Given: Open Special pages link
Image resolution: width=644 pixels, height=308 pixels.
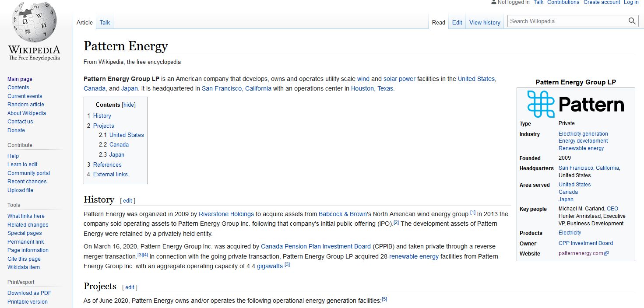Looking at the screenshot, I should (25, 233).
